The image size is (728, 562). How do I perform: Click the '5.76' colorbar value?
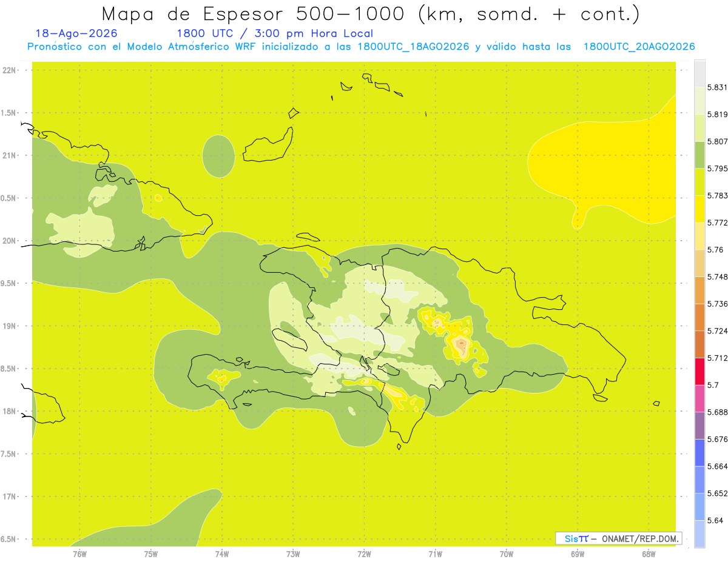coord(715,250)
